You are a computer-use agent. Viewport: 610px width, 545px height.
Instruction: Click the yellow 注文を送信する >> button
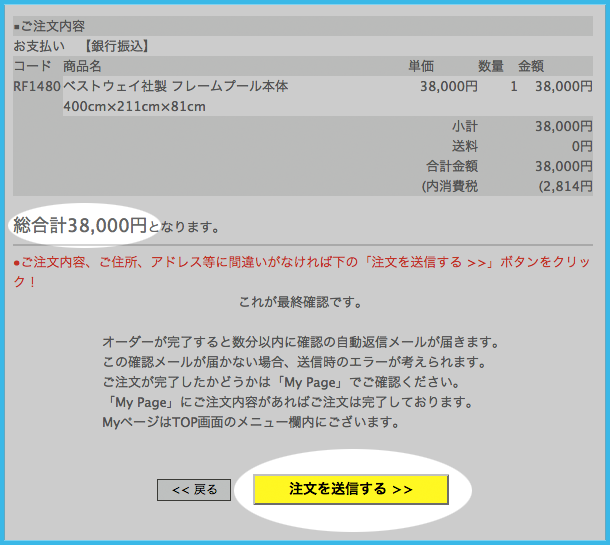pyautogui.click(x=350, y=489)
